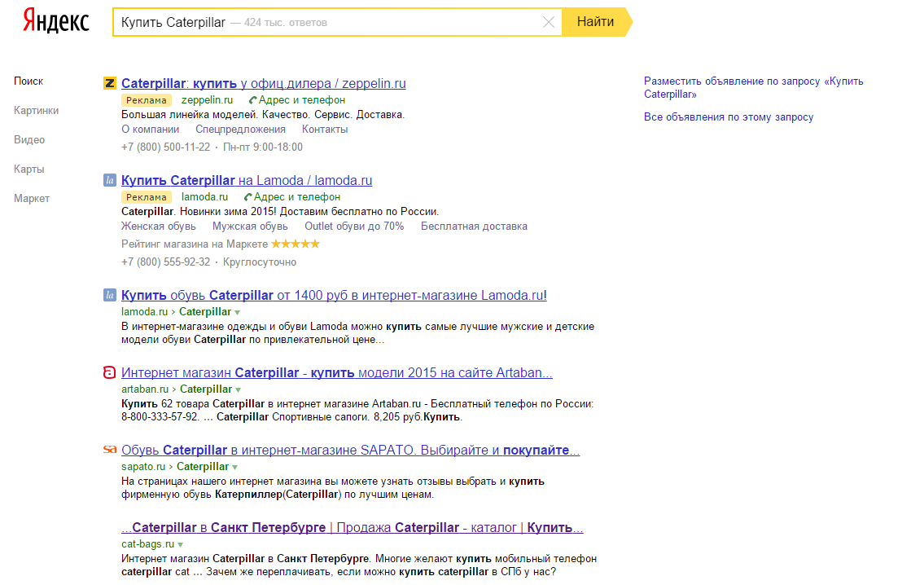Click the green zeppelin.ru domain link
The image size is (924, 585).
(x=207, y=99)
